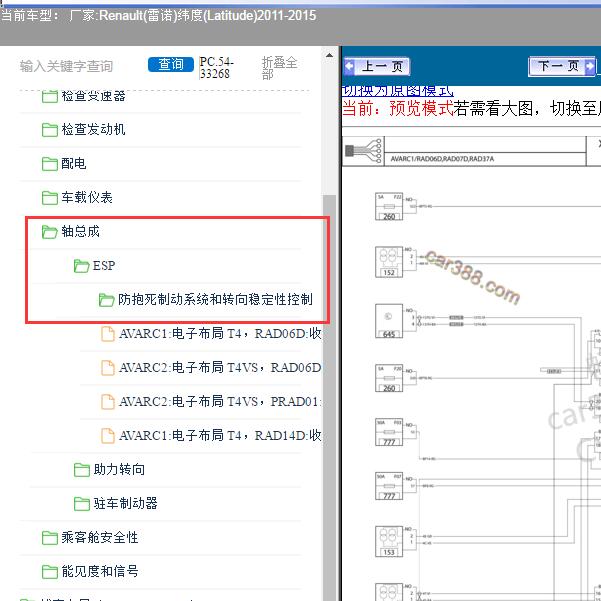This screenshot has height=601, width=601.
Task: Open the 配电 folder icon
Action: pyautogui.click(x=49, y=164)
